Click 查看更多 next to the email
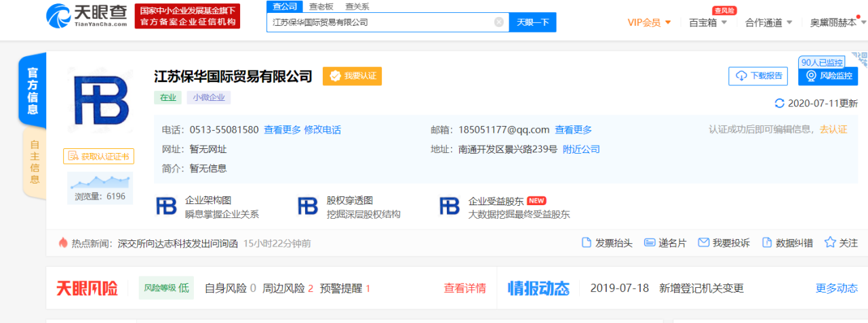Screen dimensions: 868x323 click(573, 130)
